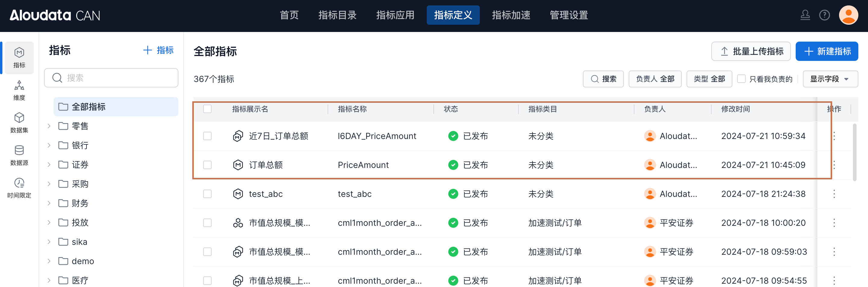The height and width of the screenshot is (287, 868).
Task: Click the notification stamp icon in header
Action: (x=805, y=15)
